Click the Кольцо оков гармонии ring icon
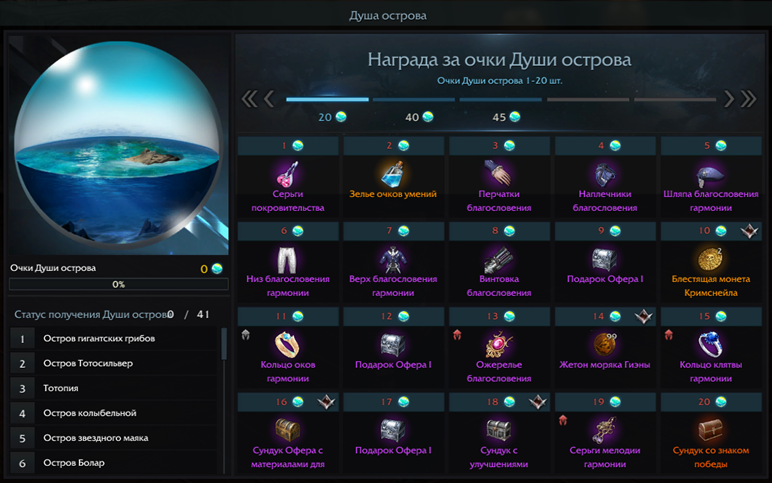 click(x=288, y=344)
